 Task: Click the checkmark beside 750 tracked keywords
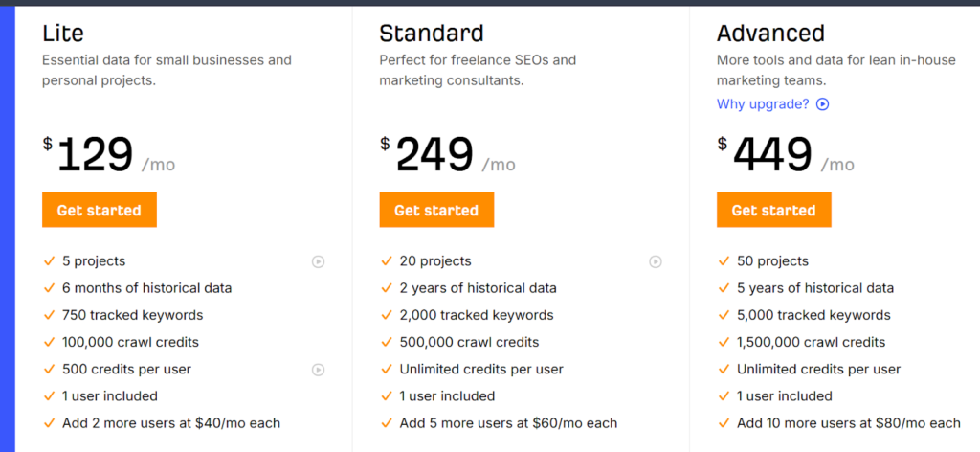coord(49,315)
